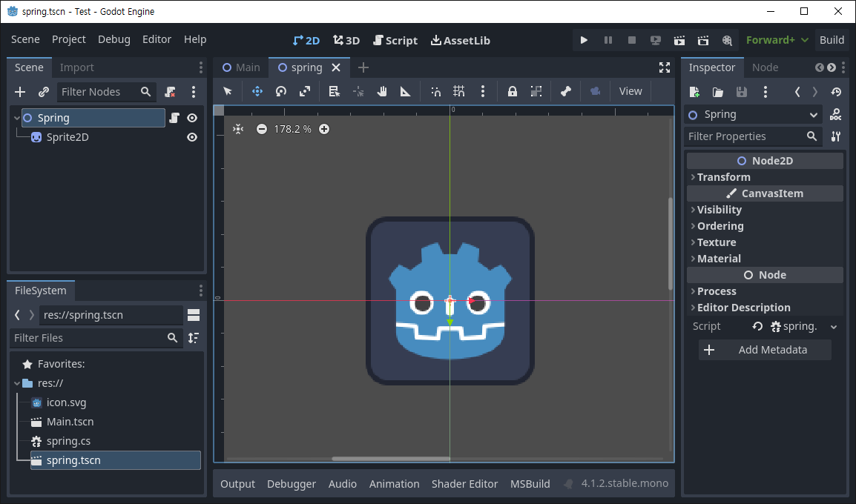Screen dimensions: 856x504
Task: Click the list-select tool icon
Action: tap(334, 91)
